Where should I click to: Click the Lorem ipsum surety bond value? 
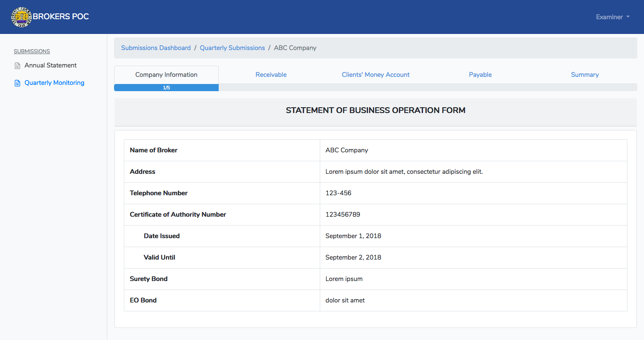point(344,279)
